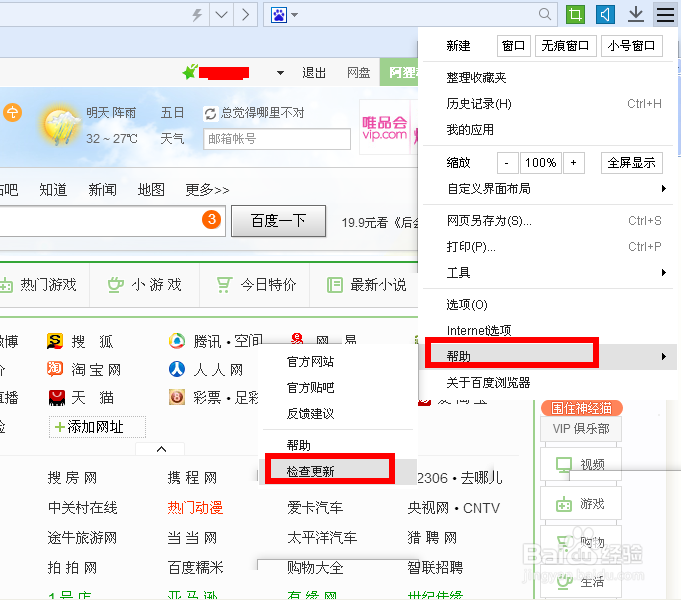Expand the 工具 submenu

pos(547,273)
